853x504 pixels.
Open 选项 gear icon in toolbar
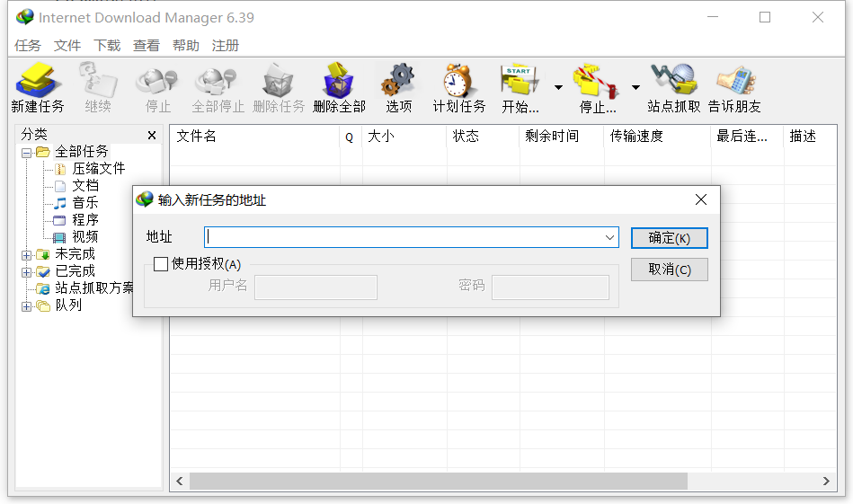[398, 82]
